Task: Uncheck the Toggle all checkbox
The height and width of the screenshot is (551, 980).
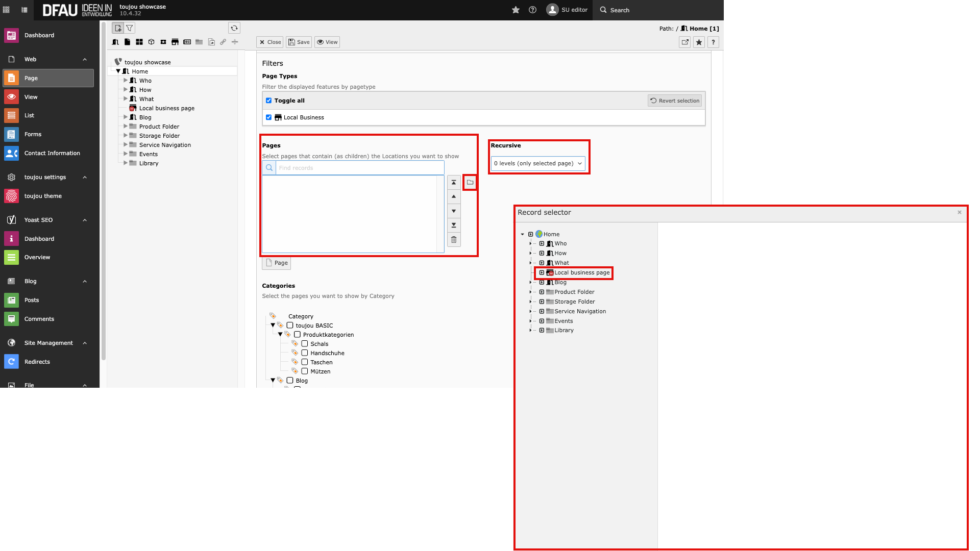Action: (x=269, y=101)
